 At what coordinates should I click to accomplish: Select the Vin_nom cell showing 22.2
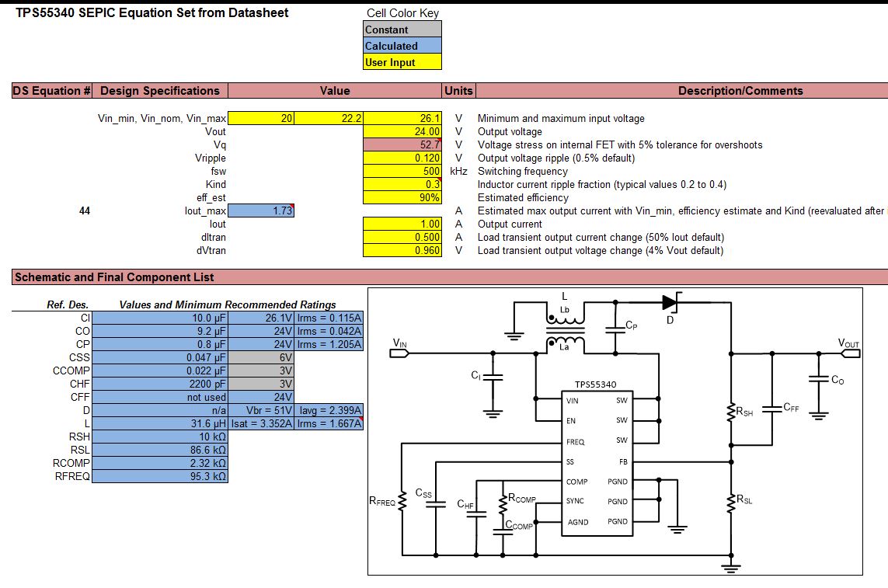329,118
